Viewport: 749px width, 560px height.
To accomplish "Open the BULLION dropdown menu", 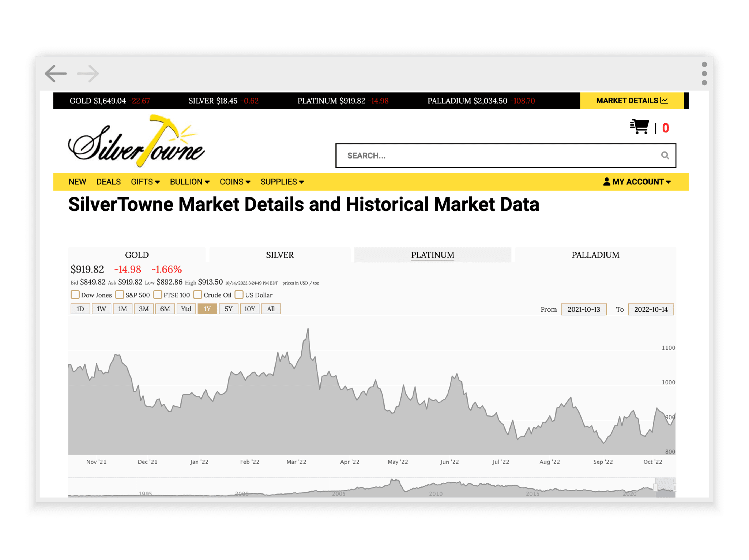I will 190,181.
